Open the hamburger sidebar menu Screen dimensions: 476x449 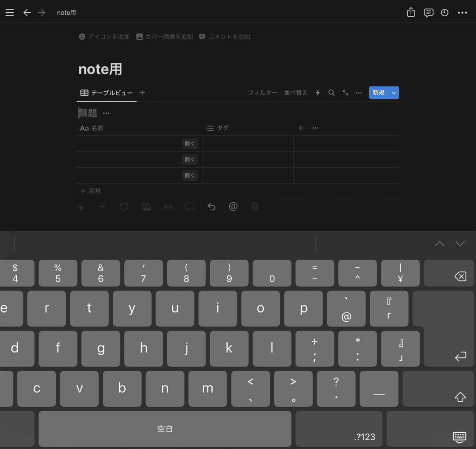coord(10,13)
